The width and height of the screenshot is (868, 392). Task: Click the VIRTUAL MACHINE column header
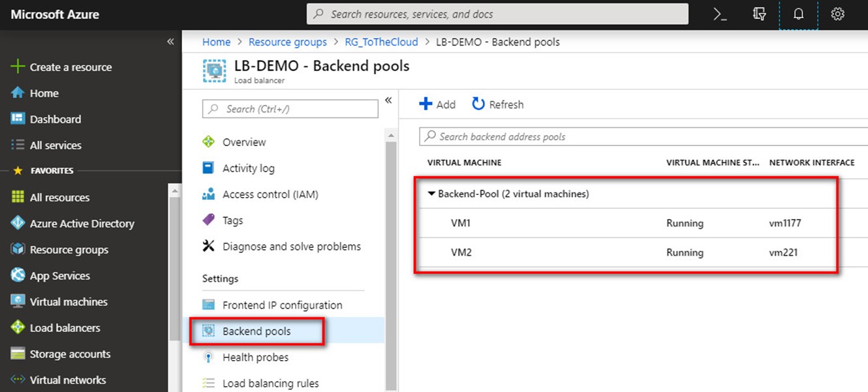465,162
